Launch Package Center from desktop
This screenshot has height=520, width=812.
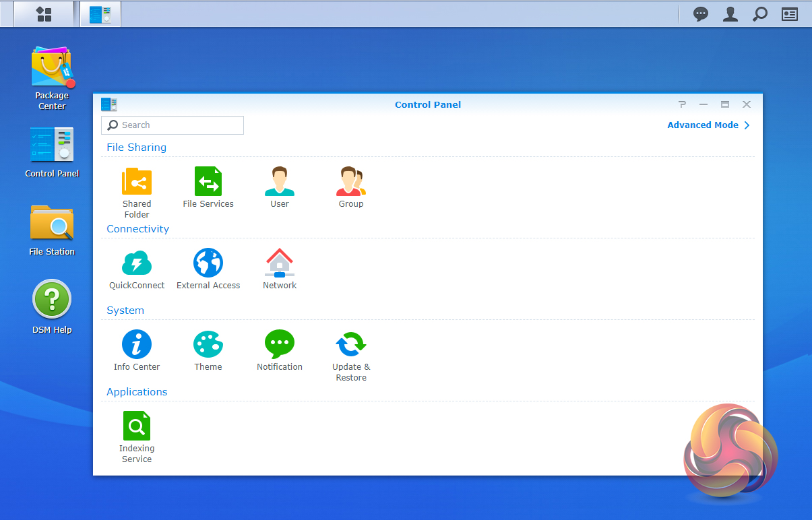pos(52,78)
